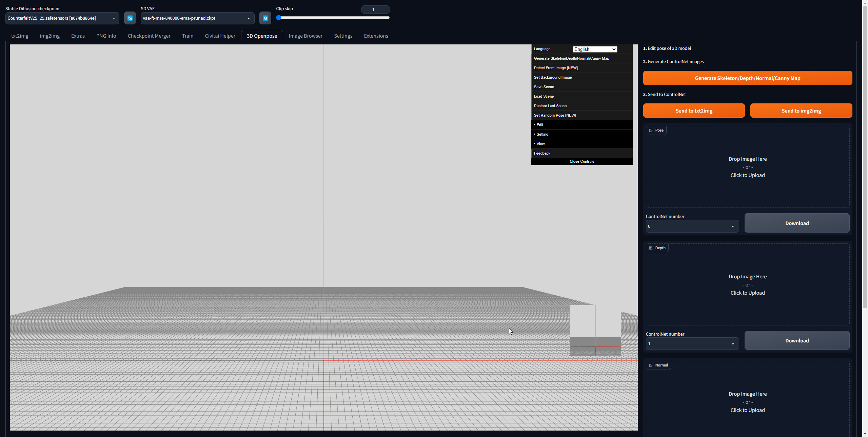Click the image icon on the Normal panel
The image size is (868, 437).
click(650, 365)
